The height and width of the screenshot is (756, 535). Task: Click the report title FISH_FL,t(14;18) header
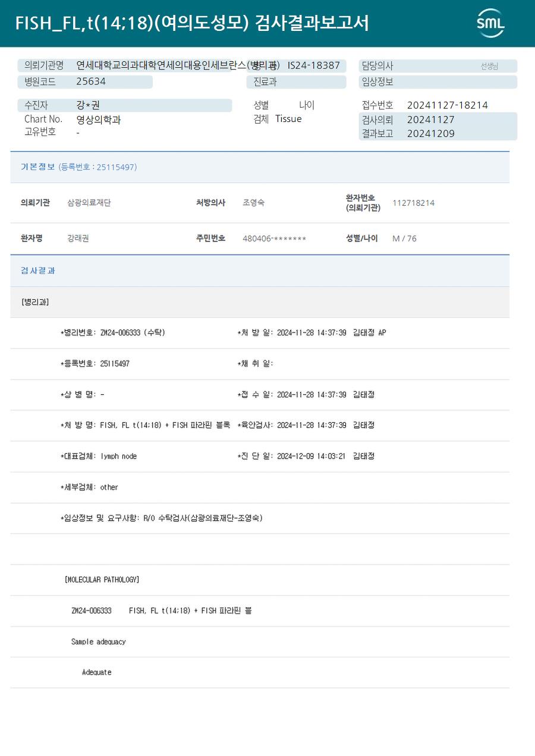(x=192, y=23)
